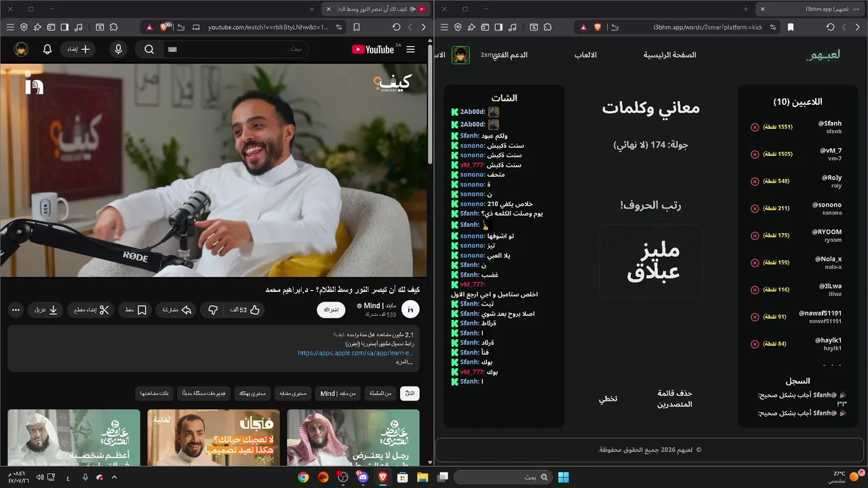Image resolution: width=868 pixels, height=488 pixels.
Task: Select the الكل filter chip
Action: point(410,393)
